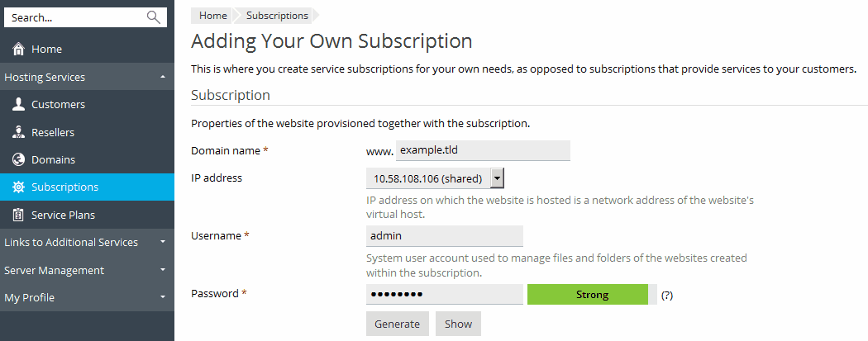The image size is (868, 341).
Task: Click the green Strong password strength bar
Action: (x=591, y=295)
